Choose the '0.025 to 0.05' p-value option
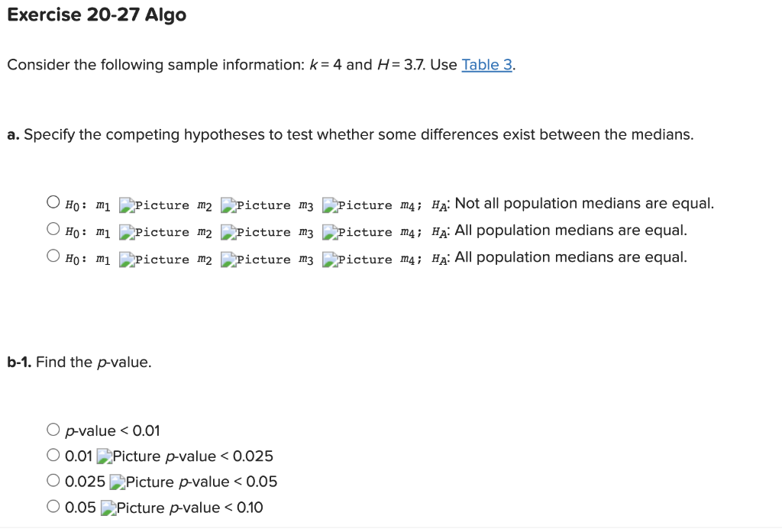The width and height of the screenshot is (782, 532). tap(53, 481)
